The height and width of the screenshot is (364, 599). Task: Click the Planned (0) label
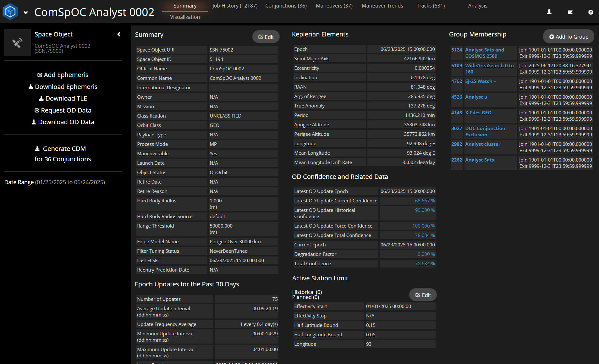click(305, 297)
